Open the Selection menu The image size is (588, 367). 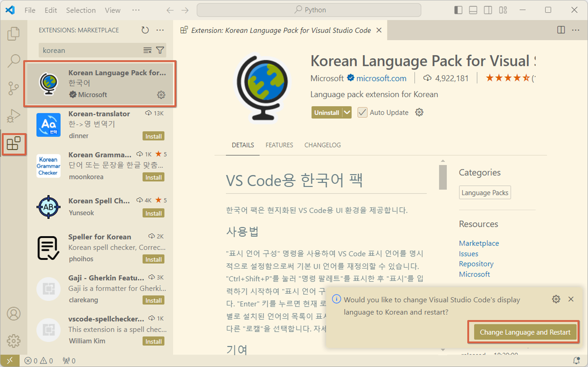pyautogui.click(x=81, y=10)
